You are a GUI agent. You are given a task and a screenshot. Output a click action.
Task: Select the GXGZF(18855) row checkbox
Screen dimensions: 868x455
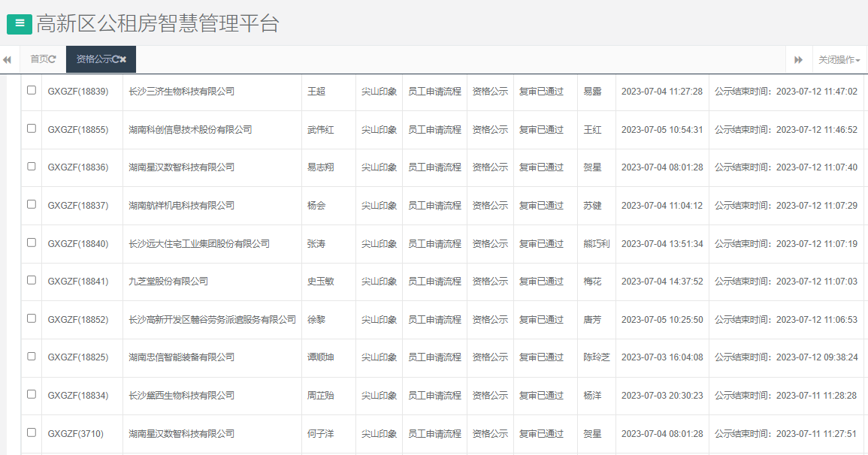31,129
